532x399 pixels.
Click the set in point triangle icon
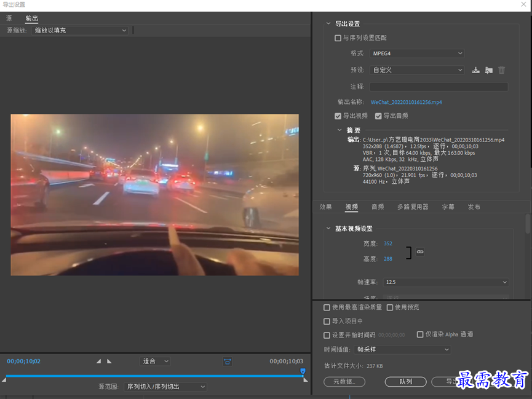pos(99,361)
